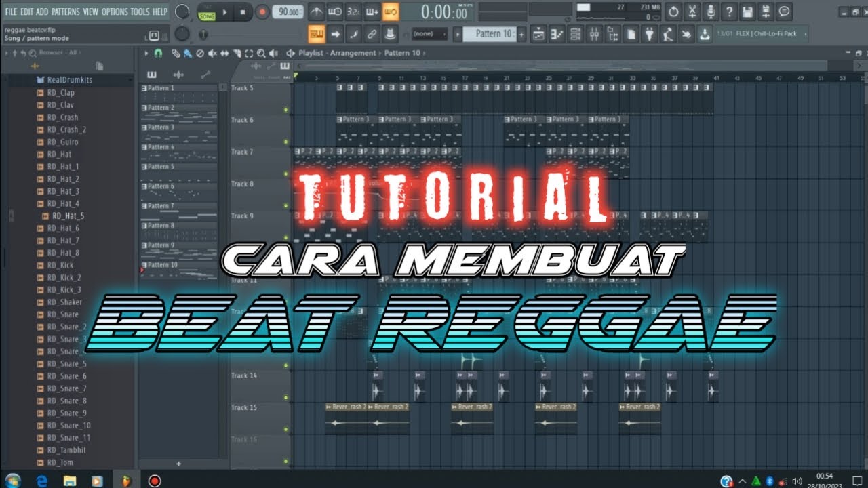Click the Play button
The image size is (868, 488).
(225, 12)
